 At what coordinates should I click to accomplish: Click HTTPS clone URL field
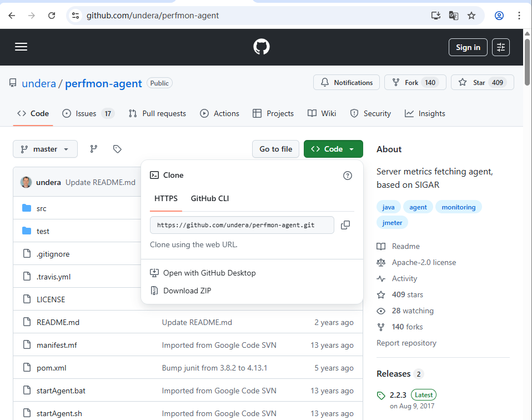pos(242,225)
